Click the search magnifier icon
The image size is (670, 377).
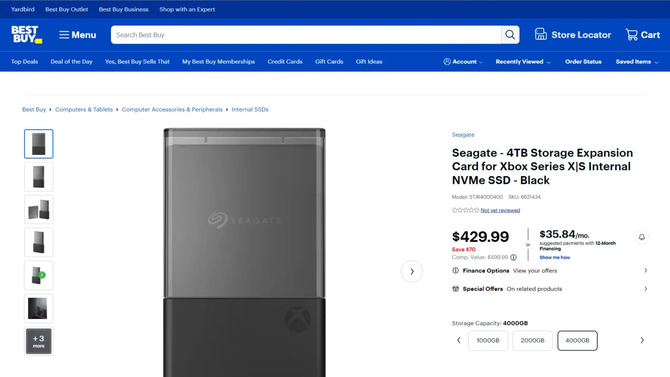click(510, 35)
